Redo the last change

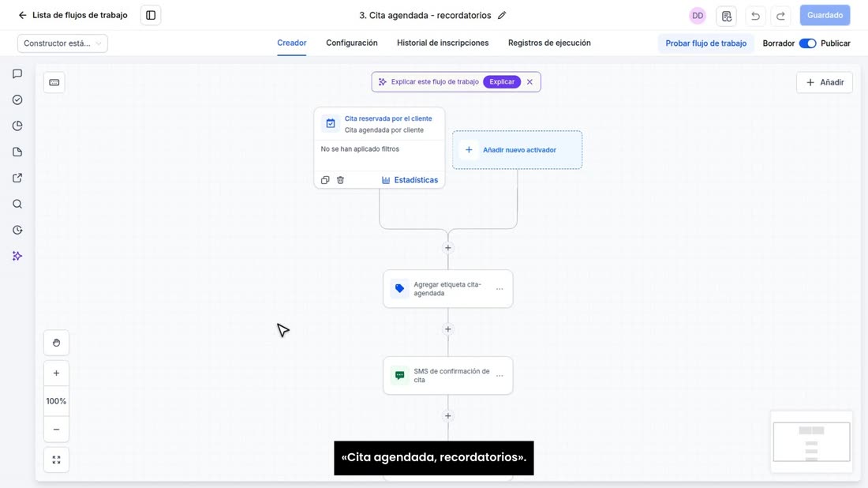[780, 16]
